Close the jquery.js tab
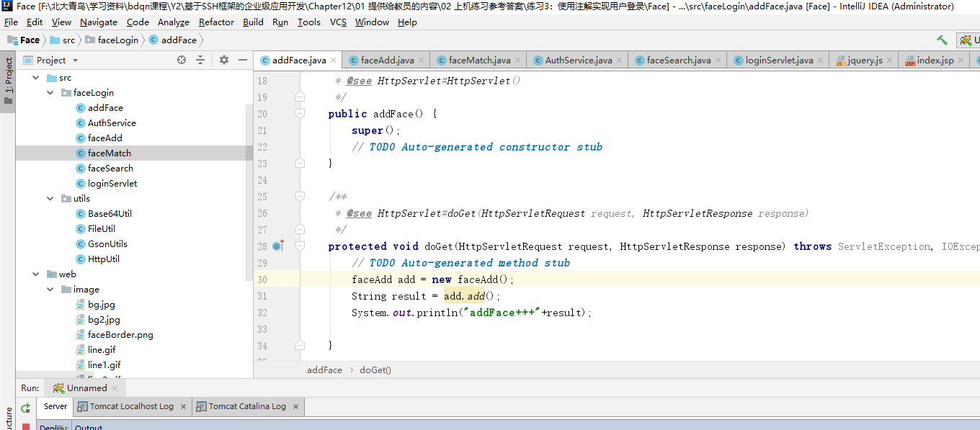This screenshot has height=430, width=980. 890,61
